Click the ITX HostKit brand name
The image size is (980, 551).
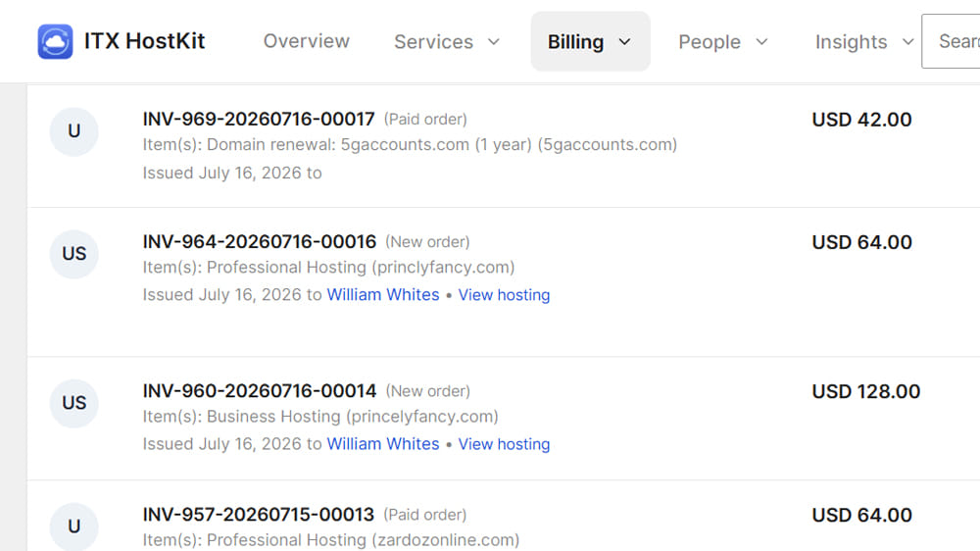(x=144, y=41)
